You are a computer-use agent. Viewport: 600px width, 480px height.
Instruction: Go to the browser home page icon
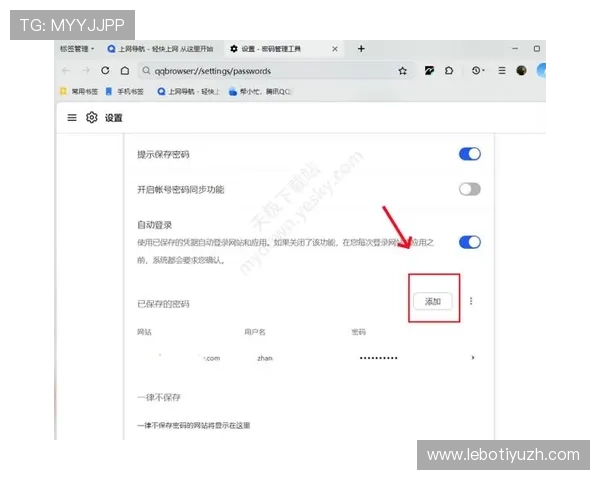[x=125, y=70]
